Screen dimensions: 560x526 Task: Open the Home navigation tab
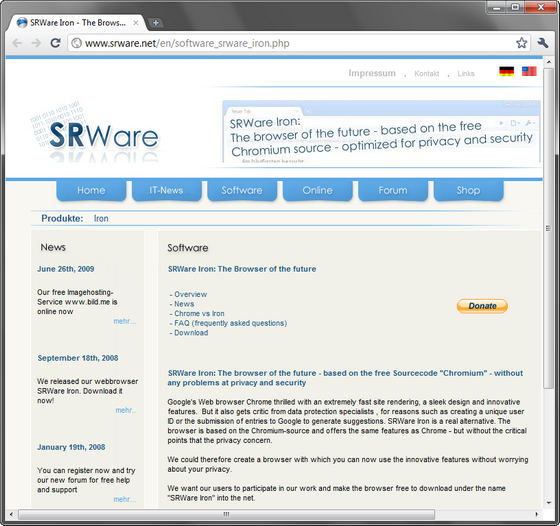(x=91, y=190)
